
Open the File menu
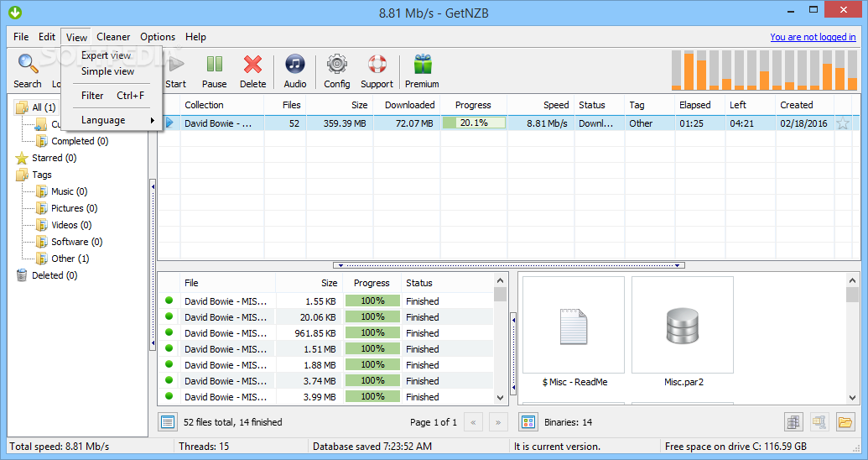(21, 37)
